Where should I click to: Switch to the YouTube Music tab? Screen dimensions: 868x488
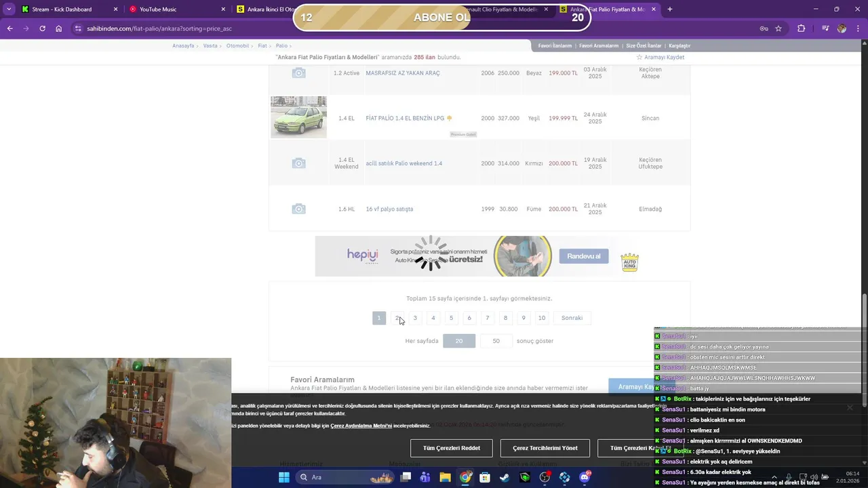pos(171,9)
